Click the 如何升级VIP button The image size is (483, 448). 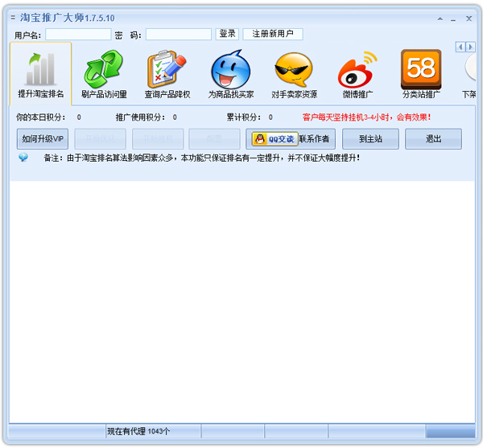click(x=43, y=139)
